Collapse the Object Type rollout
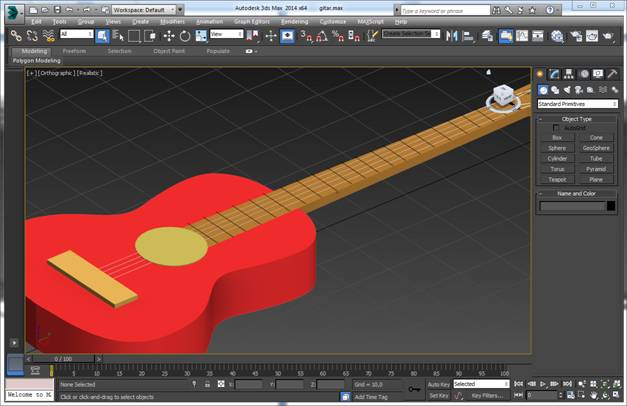This screenshot has height=406, width=627. point(577,118)
